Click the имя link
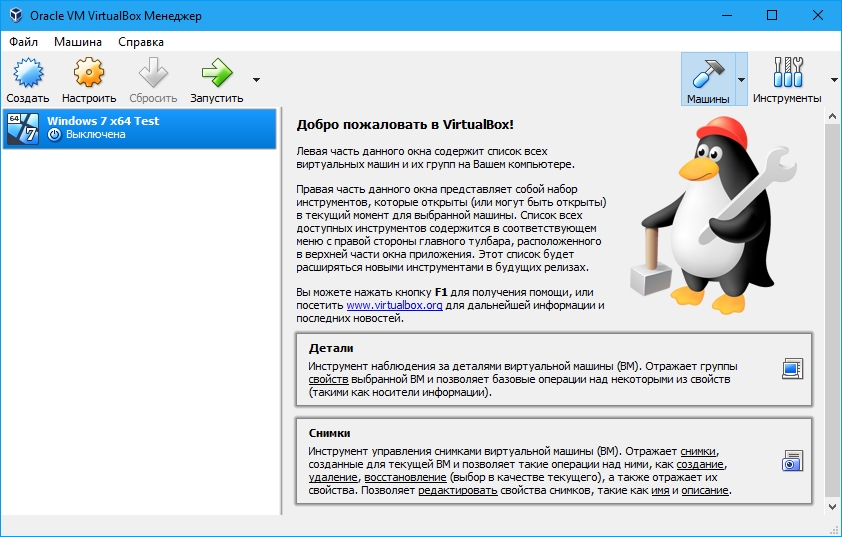This screenshot has width=842, height=537. (x=660, y=490)
